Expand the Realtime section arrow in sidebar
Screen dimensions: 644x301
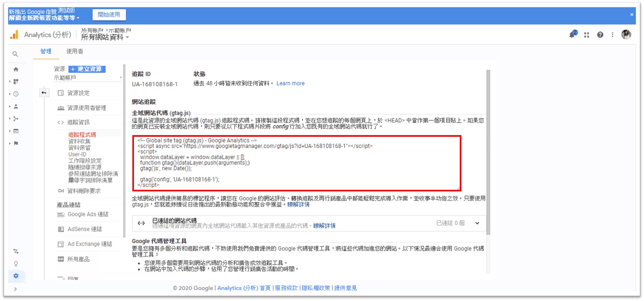coord(10,94)
